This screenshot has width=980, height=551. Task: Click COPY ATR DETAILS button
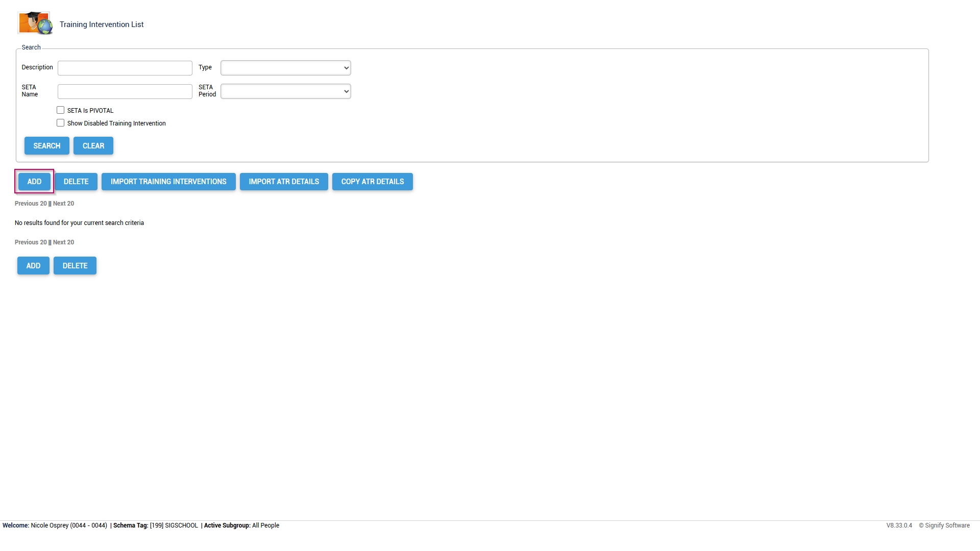(x=373, y=182)
